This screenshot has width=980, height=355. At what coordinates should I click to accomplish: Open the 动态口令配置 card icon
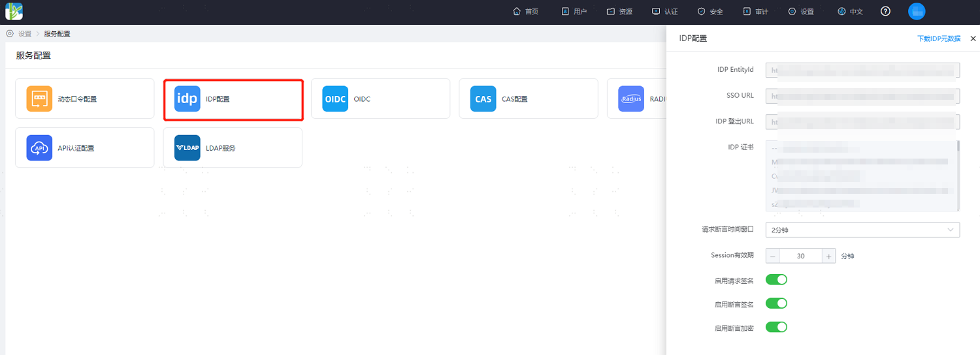39,99
